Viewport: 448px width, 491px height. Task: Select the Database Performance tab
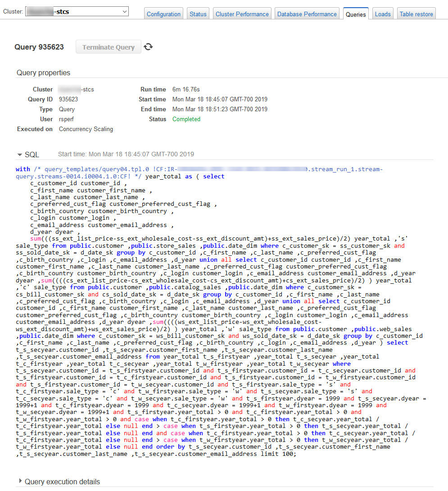point(307,14)
